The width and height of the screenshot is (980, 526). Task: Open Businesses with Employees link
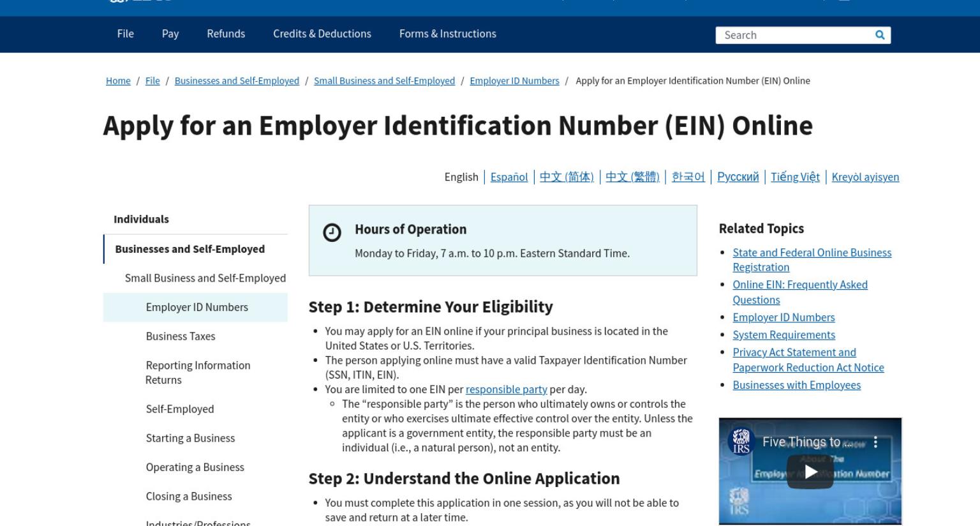tap(796, 385)
